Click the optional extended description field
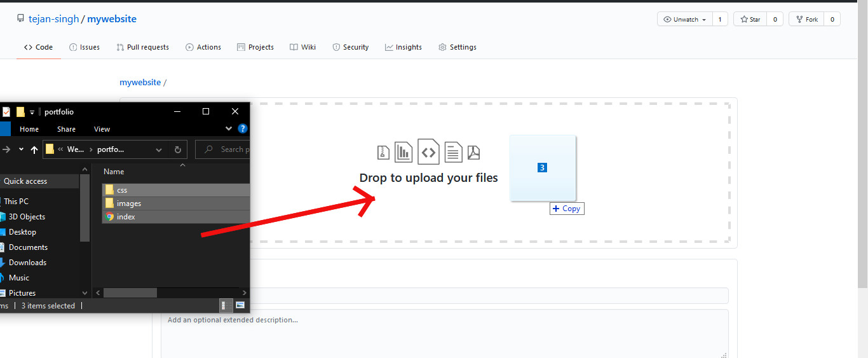The height and width of the screenshot is (358, 868). tap(444, 334)
